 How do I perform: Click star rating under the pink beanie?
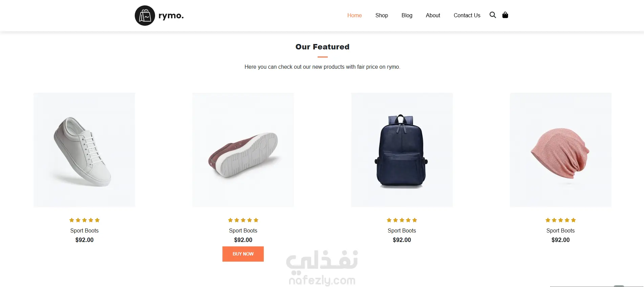(x=561, y=220)
